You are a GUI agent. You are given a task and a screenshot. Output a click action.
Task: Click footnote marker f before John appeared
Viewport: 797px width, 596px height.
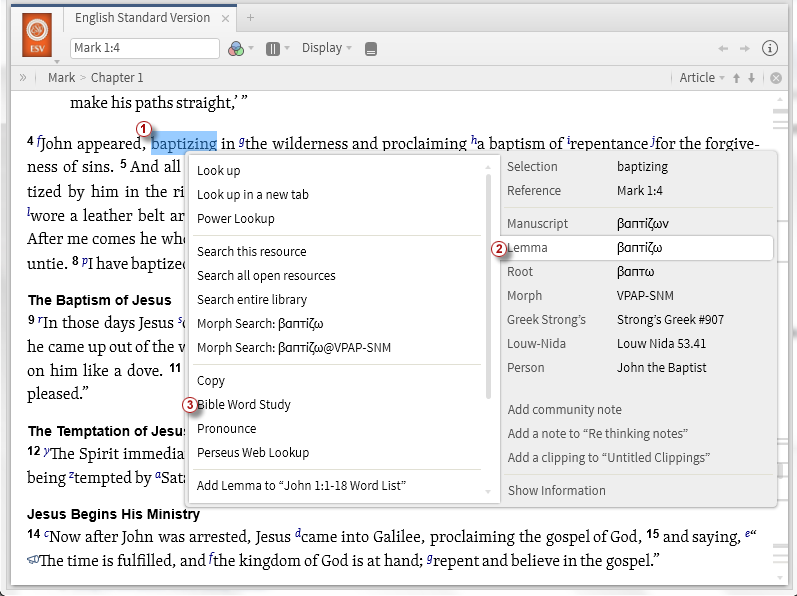pyautogui.click(x=39, y=141)
